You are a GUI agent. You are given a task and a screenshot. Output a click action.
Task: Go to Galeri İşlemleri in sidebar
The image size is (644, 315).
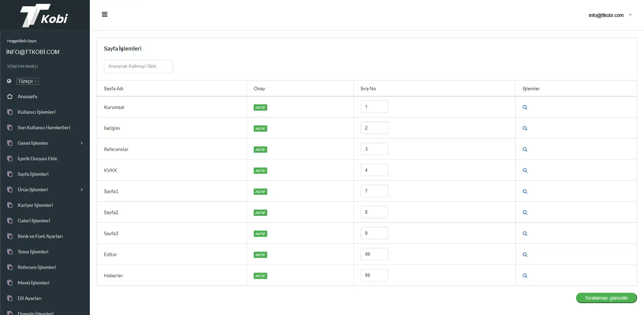[34, 221]
